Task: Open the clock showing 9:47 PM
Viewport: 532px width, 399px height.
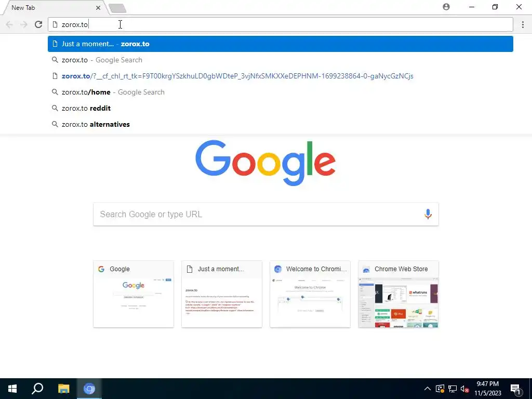Action: tap(487, 389)
